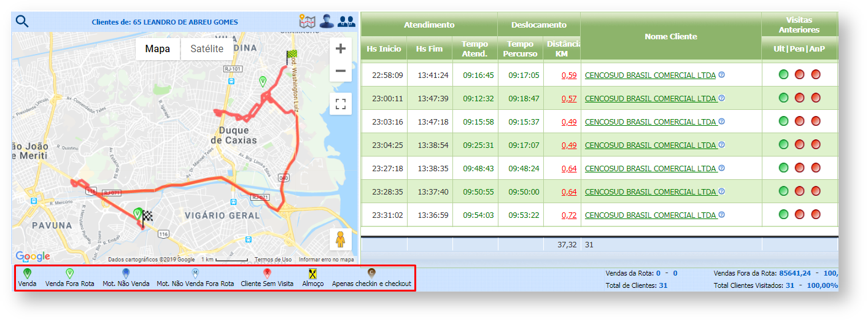Zoom in on the map

pyautogui.click(x=341, y=48)
